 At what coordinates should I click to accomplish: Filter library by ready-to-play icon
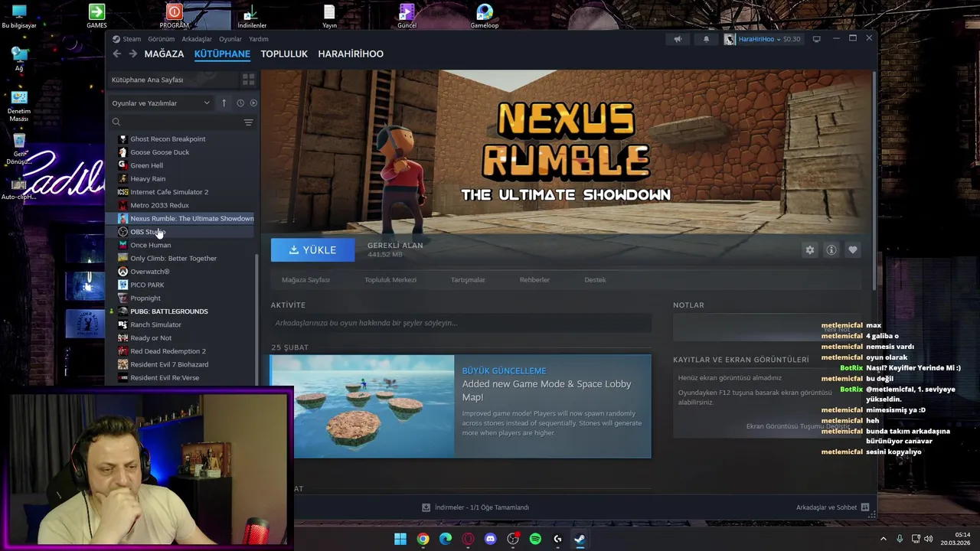253,103
